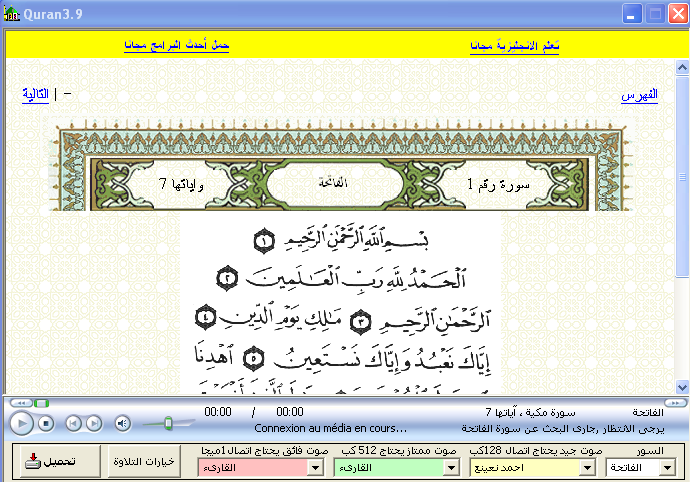Click the صوت فائق يحتاج اتصال 1ميجا label
The width and height of the screenshot is (690, 482).
pyautogui.click(x=264, y=451)
